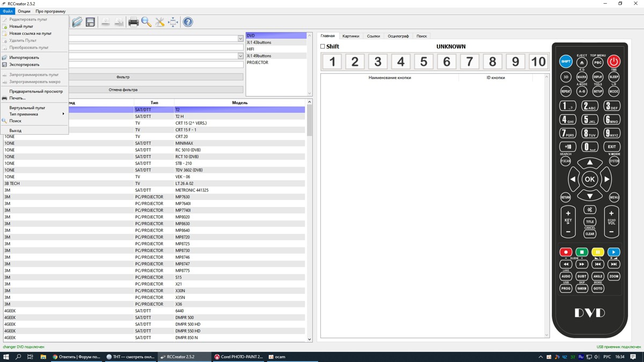This screenshot has width=644, height=362.
Task: Switch to the Осцилограф tab
Action: pos(398,36)
